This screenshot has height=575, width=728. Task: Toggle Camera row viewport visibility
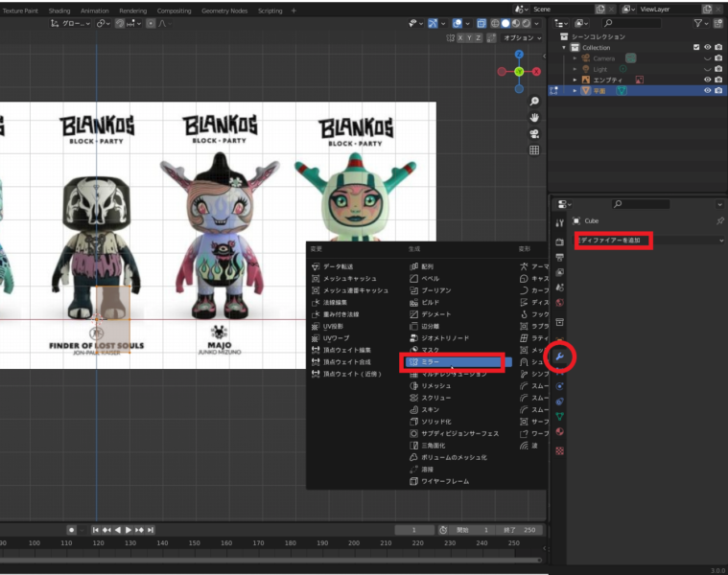pyautogui.click(x=708, y=58)
